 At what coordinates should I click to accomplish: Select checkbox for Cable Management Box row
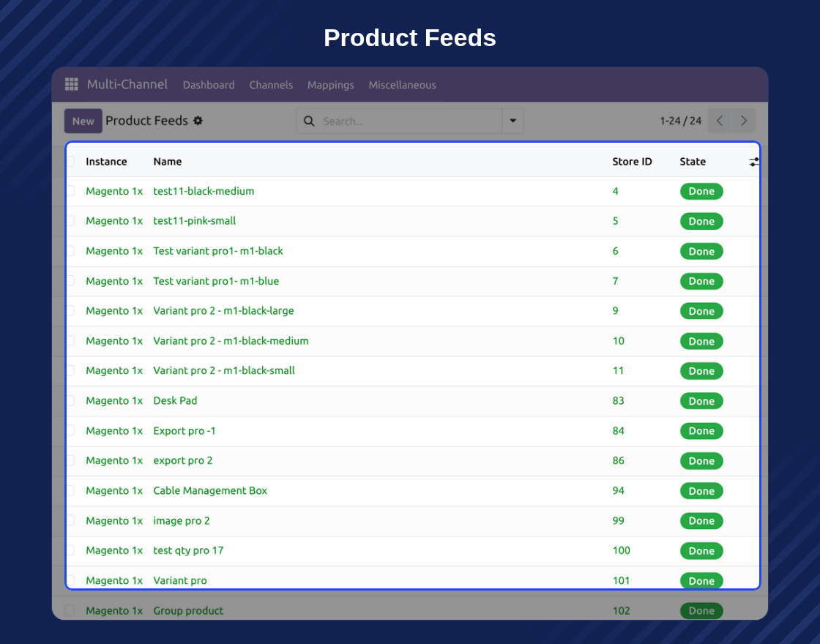point(70,490)
